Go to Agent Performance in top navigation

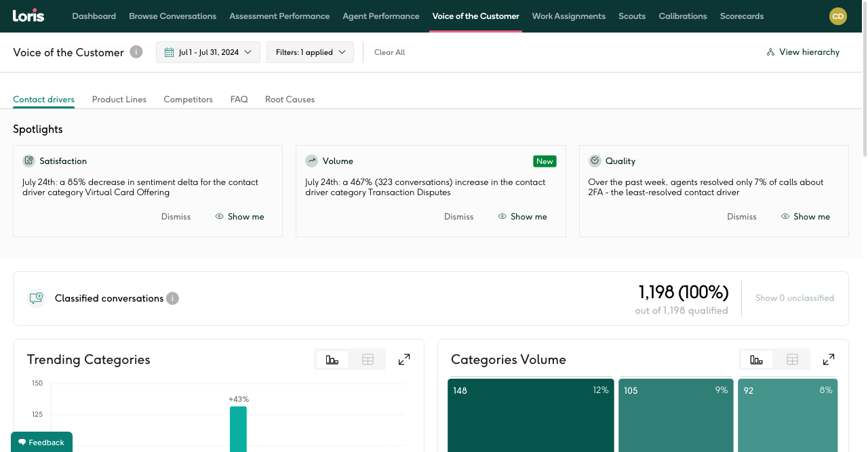pos(380,16)
